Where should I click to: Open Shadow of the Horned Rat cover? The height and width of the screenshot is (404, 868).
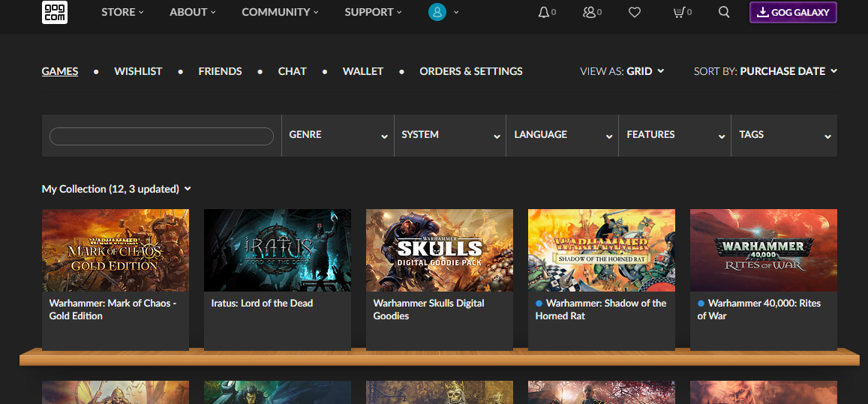[602, 250]
